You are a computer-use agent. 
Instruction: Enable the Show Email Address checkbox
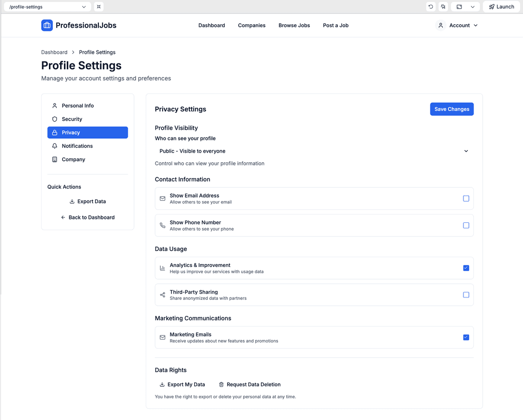point(466,199)
